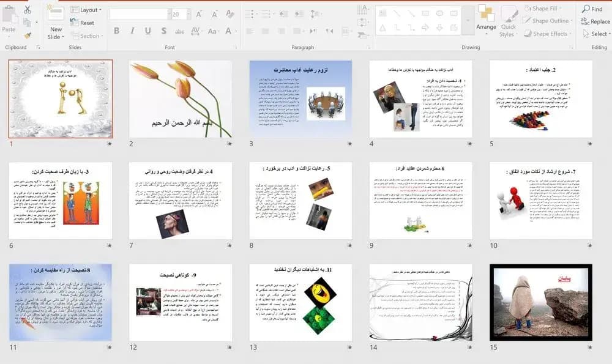Image resolution: width=612 pixels, height=364 pixels.
Task: Toggle Italic formatting
Action: click(132, 31)
